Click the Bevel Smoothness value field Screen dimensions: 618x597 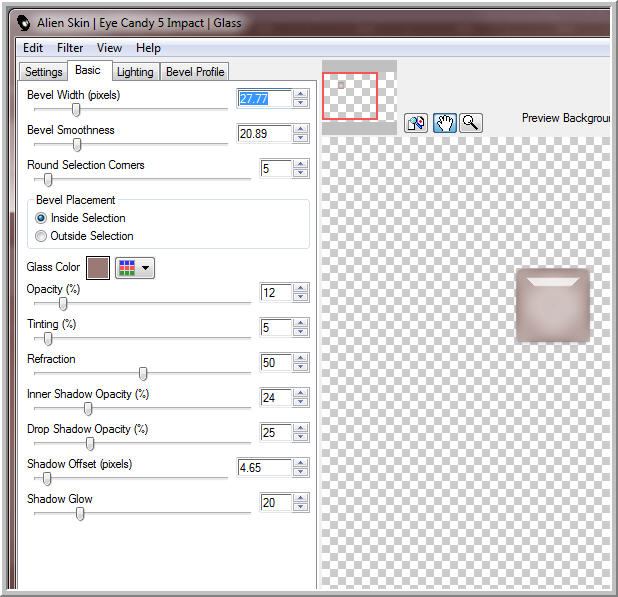tap(264, 134)
